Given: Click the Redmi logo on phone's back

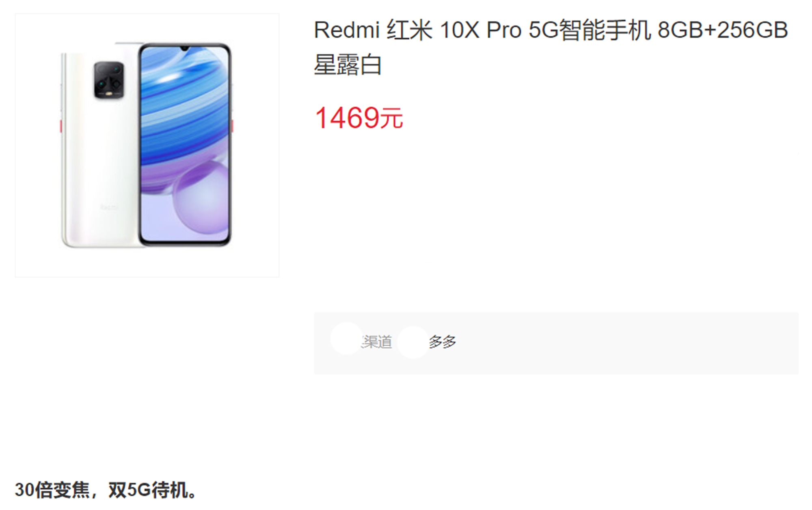Looking at the screenshot, I should coord(109,207).
